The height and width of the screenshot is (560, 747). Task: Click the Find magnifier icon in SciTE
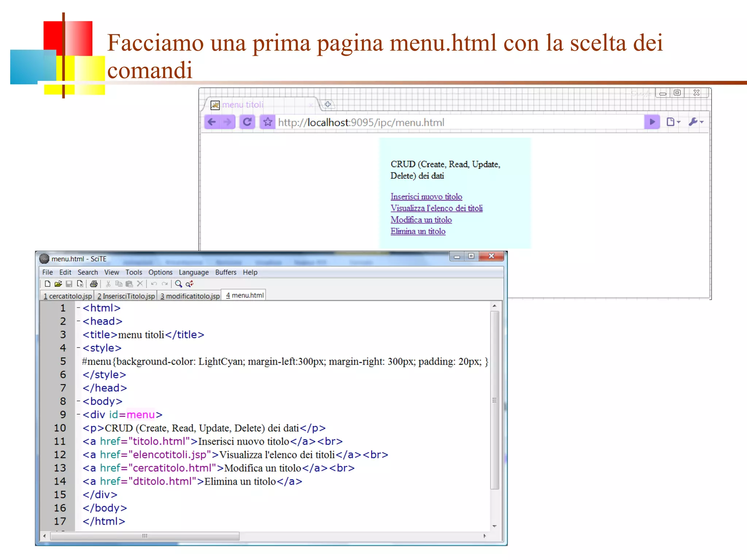pyautogui.click(x=178, y=284)
